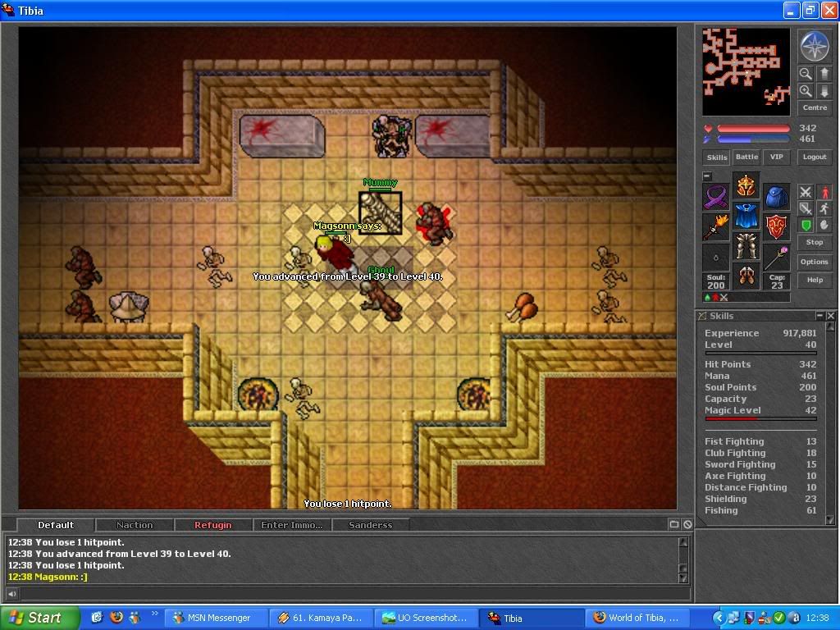
Task: Switch to the Refugin chat tab
Action: tap(213, 525)
